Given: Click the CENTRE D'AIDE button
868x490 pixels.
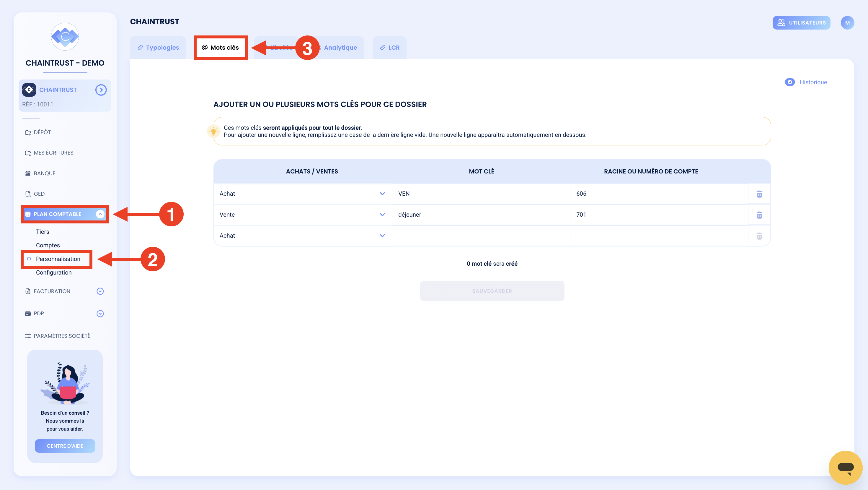Looking at the screenshot, I should click(65, 446).
